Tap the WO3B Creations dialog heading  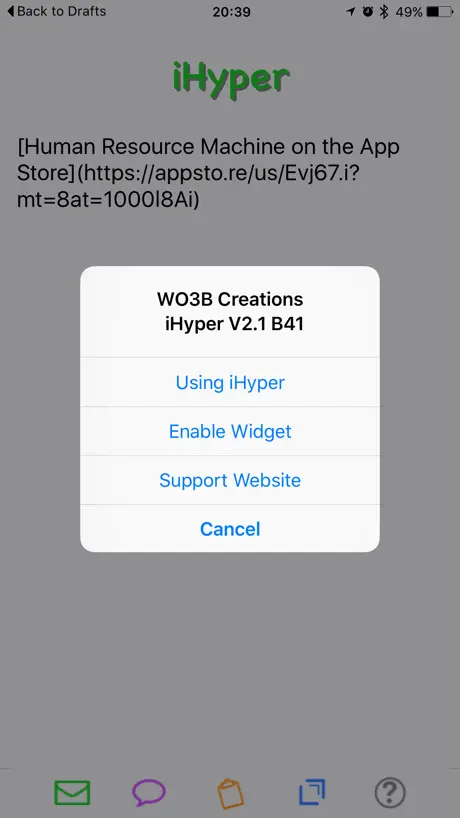230,299
